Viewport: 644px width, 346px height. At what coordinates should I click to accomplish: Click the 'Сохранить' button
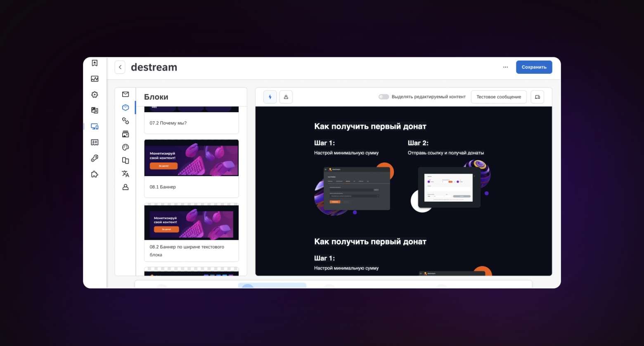point(534,67)
